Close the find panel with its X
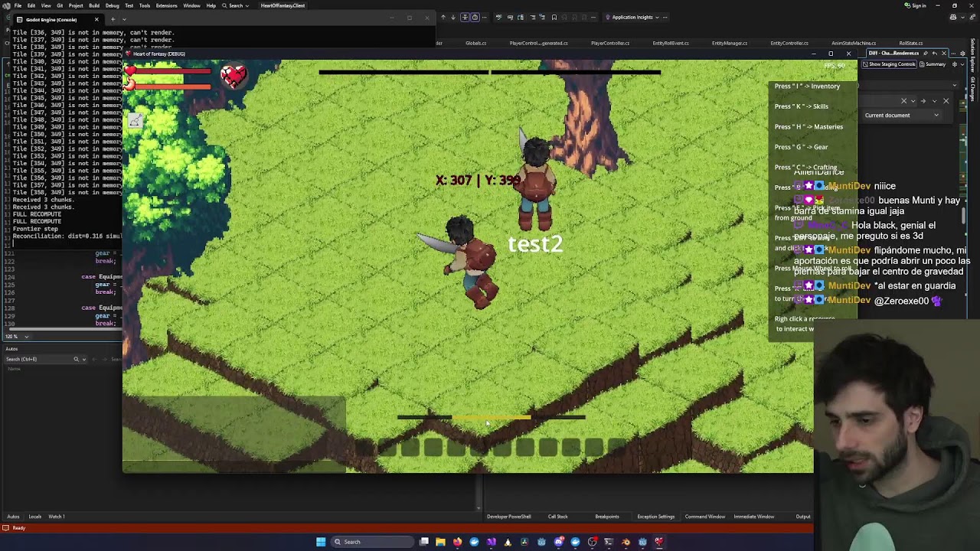Image resolution: width=980 pixels, height=551 pixels. (946, 101)
